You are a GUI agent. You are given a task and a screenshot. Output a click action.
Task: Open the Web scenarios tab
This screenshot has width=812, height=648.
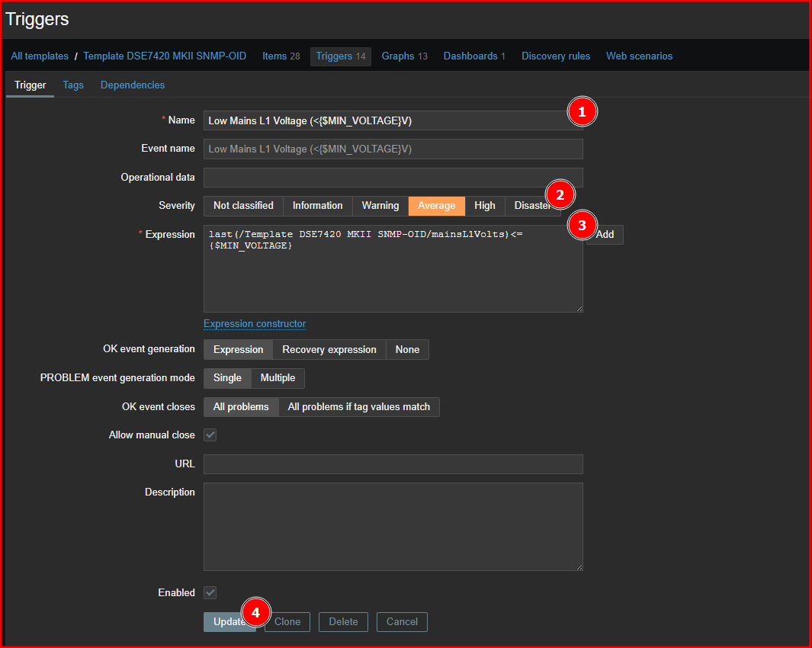click(639, 56)
